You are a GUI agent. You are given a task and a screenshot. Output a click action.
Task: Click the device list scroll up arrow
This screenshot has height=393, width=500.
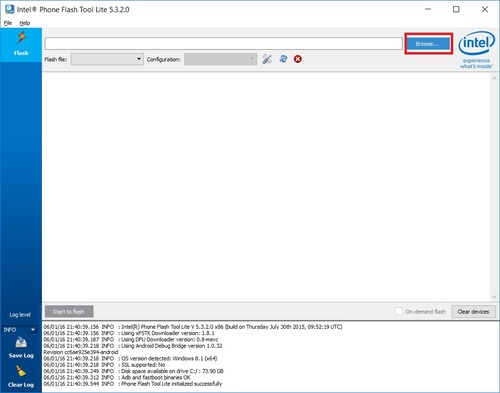pos(494,78)
